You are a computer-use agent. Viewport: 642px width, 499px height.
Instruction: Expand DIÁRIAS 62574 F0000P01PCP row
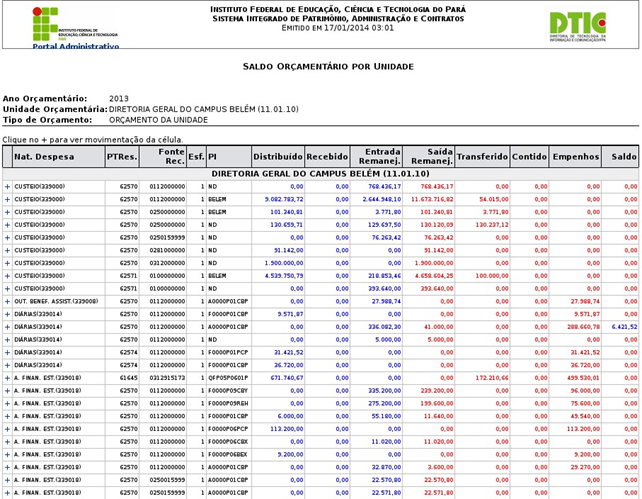[x=7, y=352]
